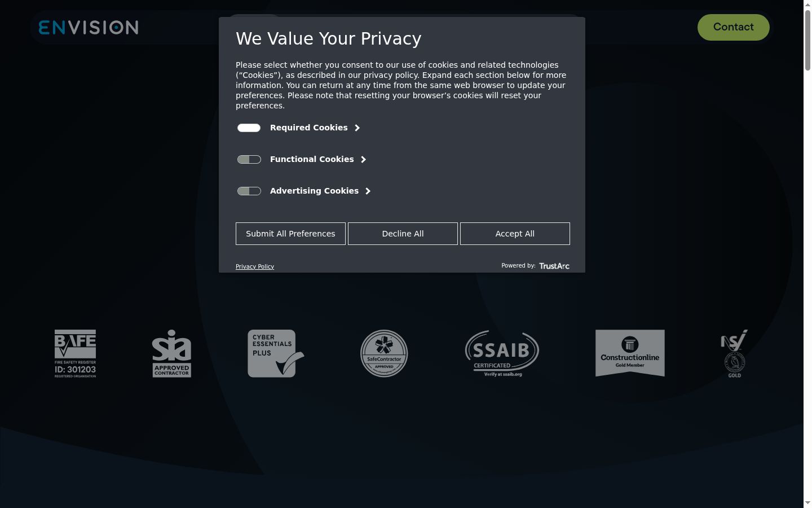812x508 pixels.
Task: Click the SSAIB Certificated logo
Action: point(502,353)
